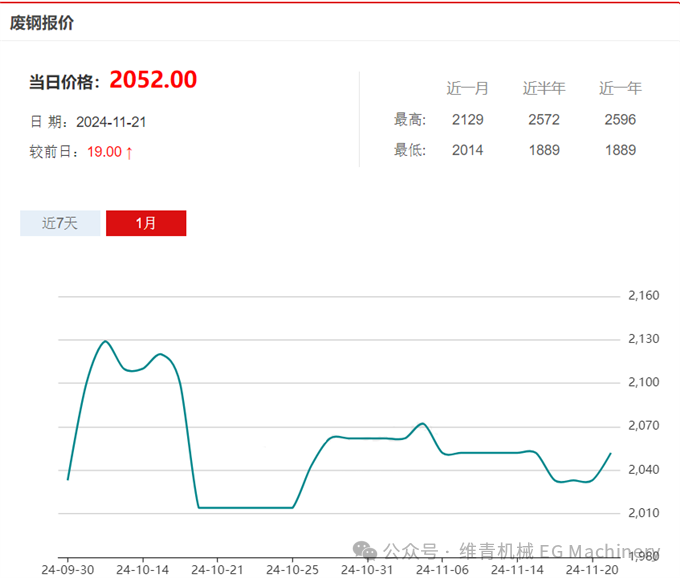
Task: Click the 近一月 column header
Action: pyautogui.click(x=468, y=88)
